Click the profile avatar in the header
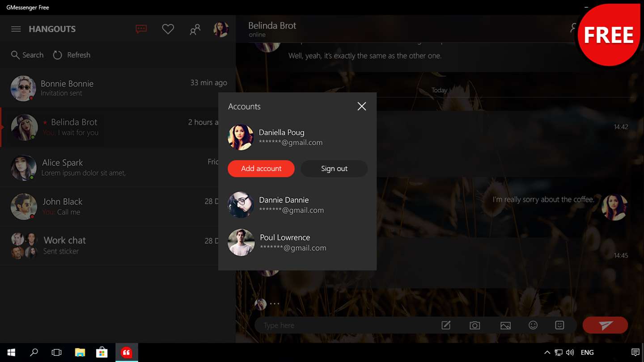 point(221,29)
